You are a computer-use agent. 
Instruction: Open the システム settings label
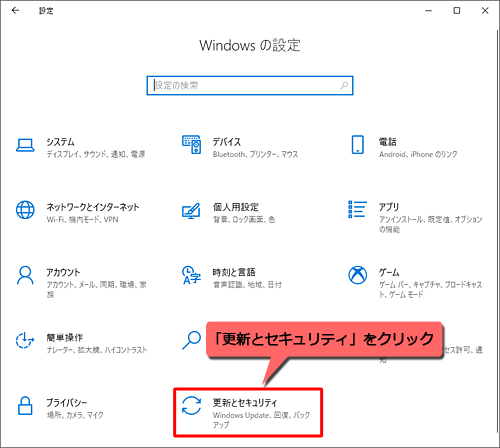[60, 142]
